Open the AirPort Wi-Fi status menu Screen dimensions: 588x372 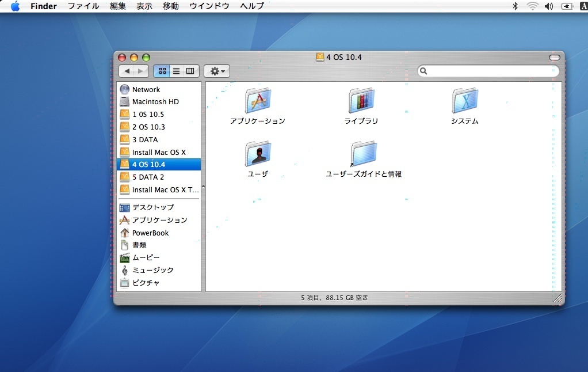tap(532, 6)
